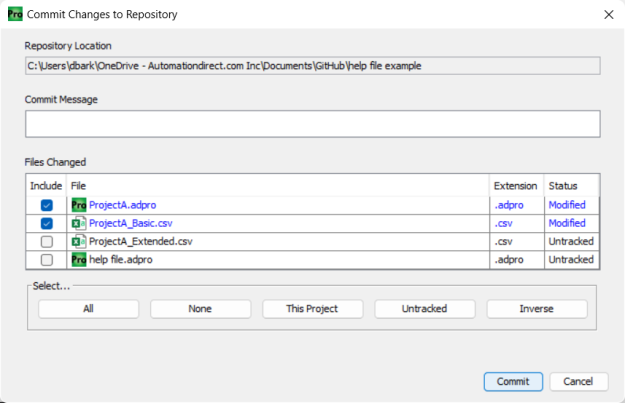This screenshot has height=403, width=625.
Task: Click into the Commit Message field
Action: pyautogui.click(x=312, y=124)
